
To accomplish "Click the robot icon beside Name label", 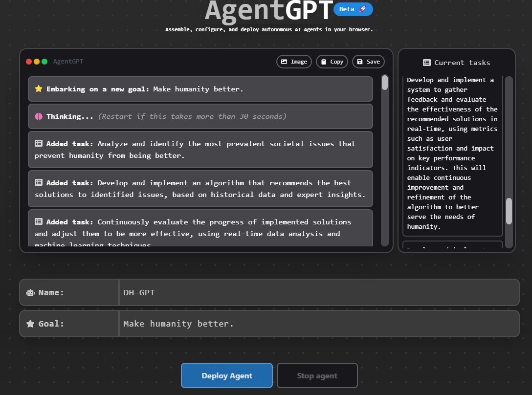I will pyautogui.click(x=30, y=292).
